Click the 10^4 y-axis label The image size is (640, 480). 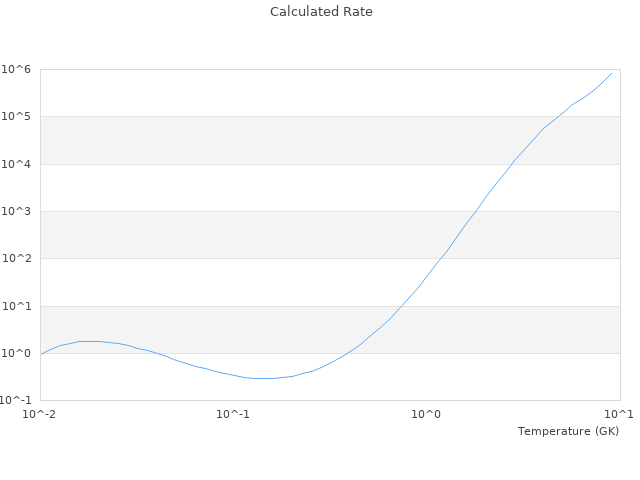[x=17, y=164]
